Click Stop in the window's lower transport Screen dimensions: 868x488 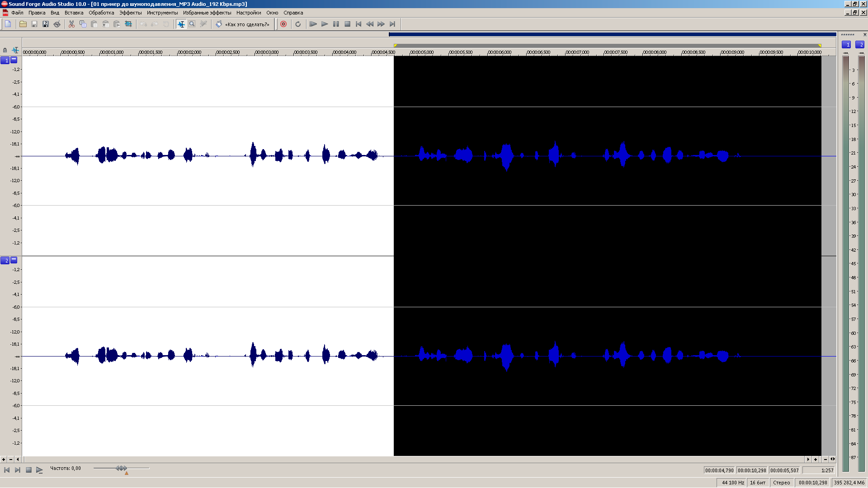point(28,470)
